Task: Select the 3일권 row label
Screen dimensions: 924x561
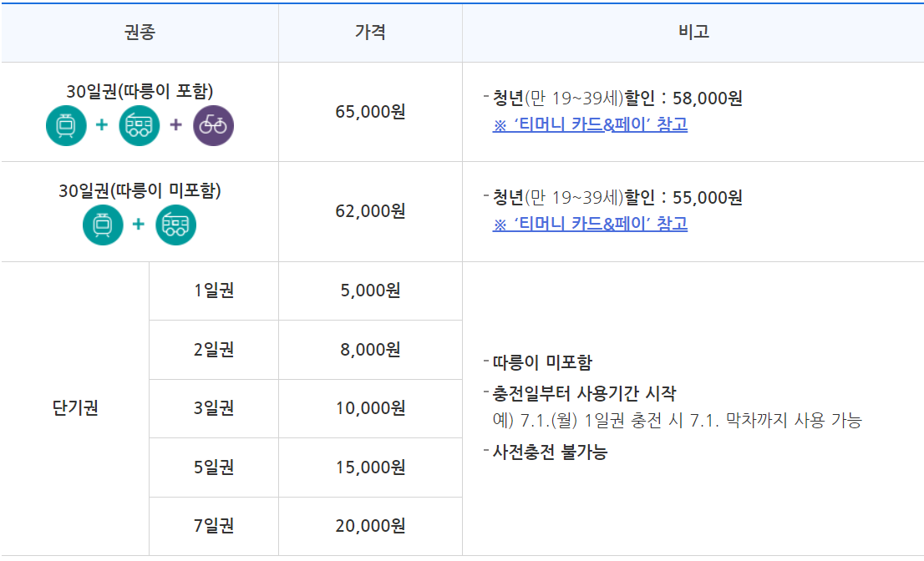Action: pos(214,408)
